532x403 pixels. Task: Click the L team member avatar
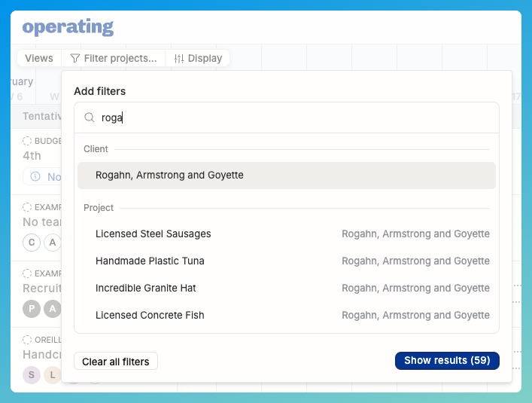point(52,374)
